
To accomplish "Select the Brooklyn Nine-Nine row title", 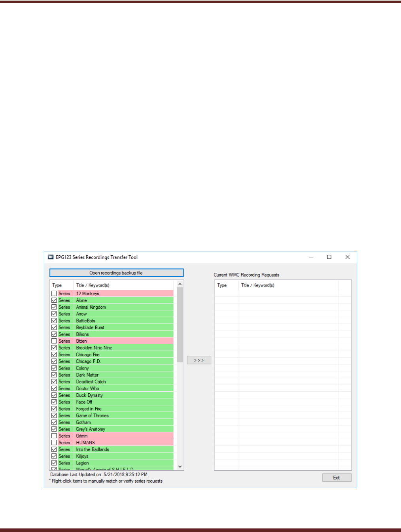I will (x=94, y=348).
